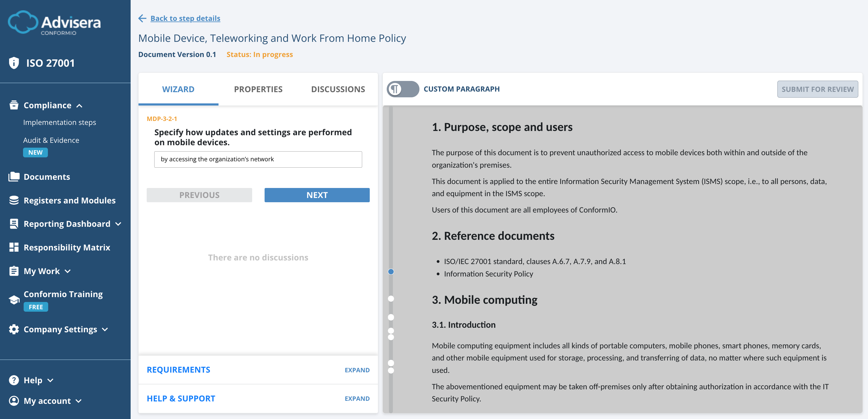Click the Conformio Training graduation cap icon
The image size is (868, 419).
coord(14,300)
